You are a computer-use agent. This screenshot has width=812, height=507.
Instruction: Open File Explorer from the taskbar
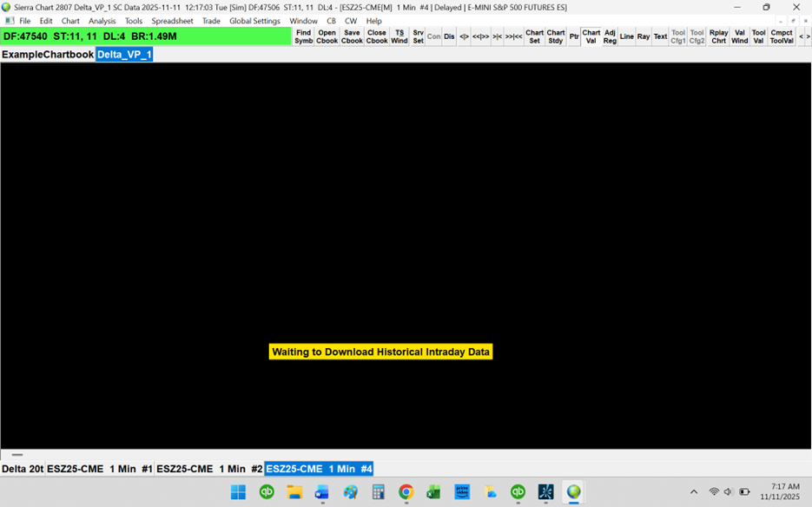[294, 491]
